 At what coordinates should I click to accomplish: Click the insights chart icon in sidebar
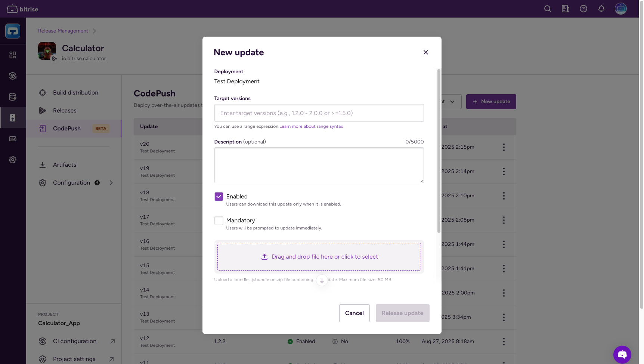(x=13, y=139)
